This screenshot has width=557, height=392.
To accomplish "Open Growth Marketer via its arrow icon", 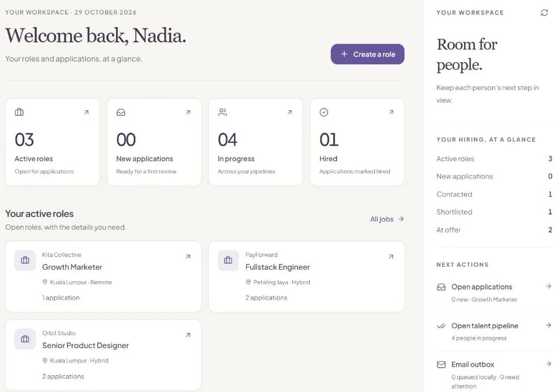I will pos(188,256).
